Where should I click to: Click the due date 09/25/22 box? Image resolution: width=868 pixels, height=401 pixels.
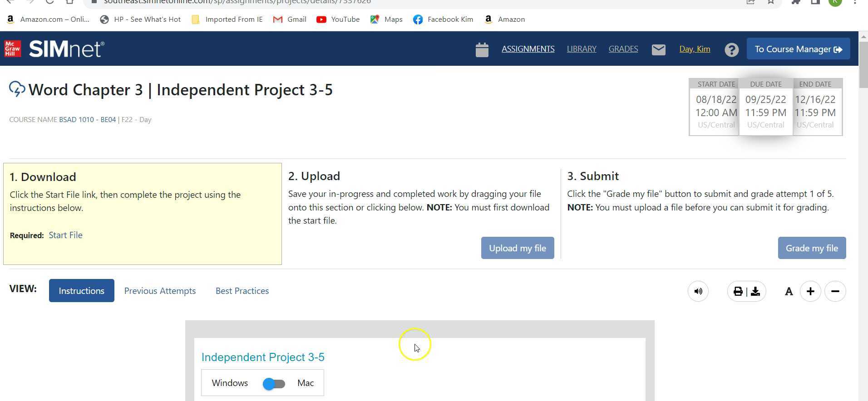pos(766,107)
